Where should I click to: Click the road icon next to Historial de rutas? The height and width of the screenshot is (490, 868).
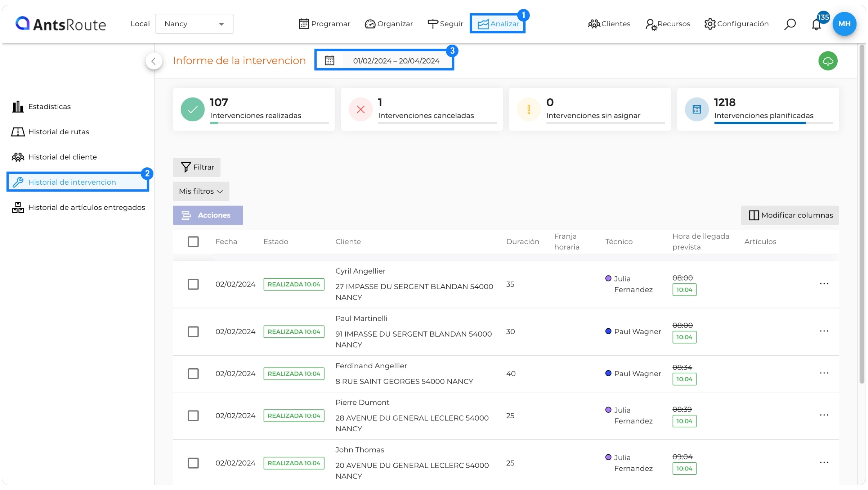coord(18,132)
